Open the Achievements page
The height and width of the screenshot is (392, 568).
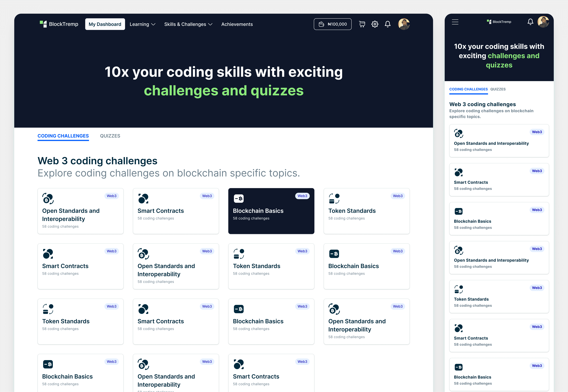(x=237, y=24)
